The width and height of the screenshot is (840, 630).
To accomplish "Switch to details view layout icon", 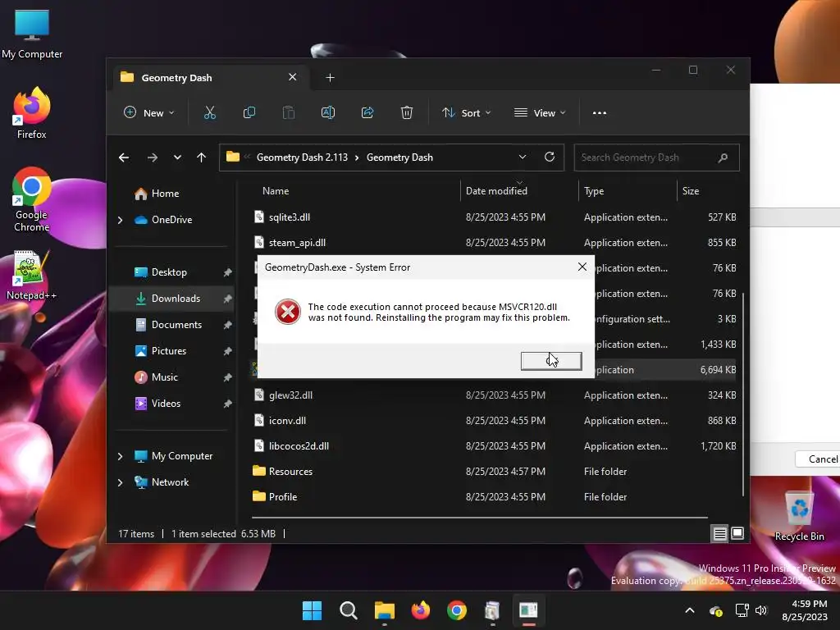I will point(719,533).
